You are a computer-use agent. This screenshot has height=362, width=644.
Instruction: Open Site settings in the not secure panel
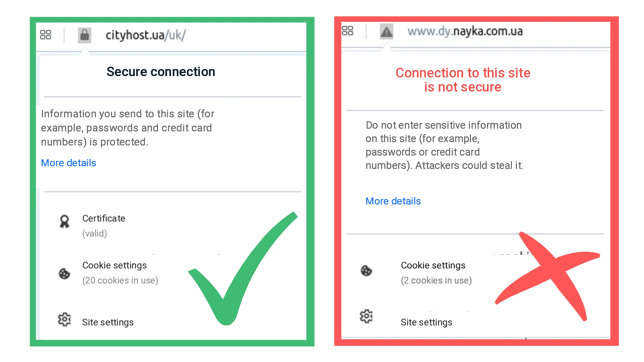point(426,322)
